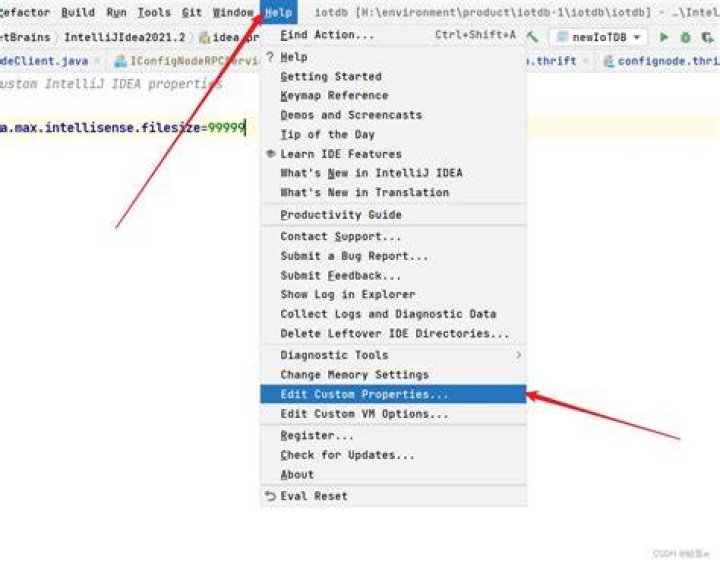Switch to the confignode.thrift tab
720x564 pixels.
coord(661,61)
